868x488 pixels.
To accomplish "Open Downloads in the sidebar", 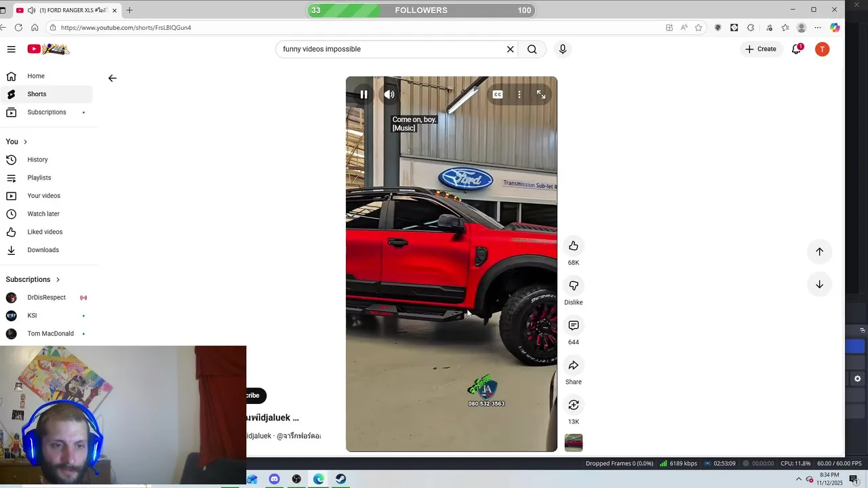I will (x=46, y=250).
